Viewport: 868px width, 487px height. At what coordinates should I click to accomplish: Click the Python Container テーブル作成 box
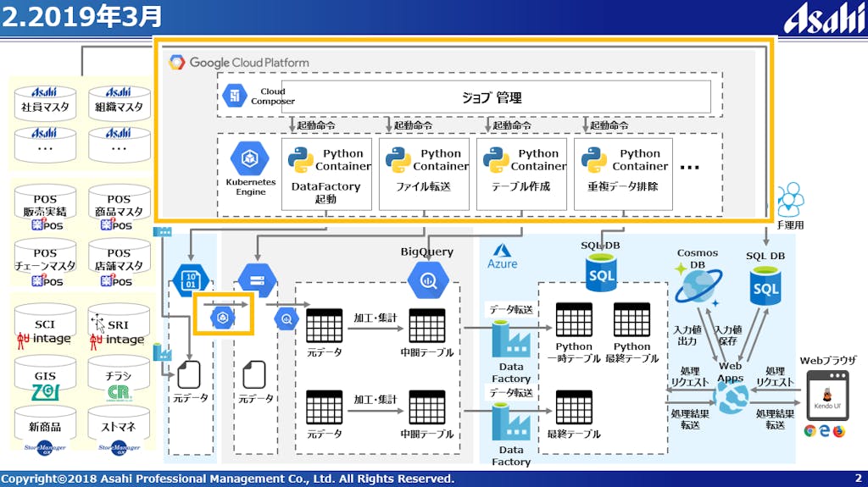(x=519, y=174)
